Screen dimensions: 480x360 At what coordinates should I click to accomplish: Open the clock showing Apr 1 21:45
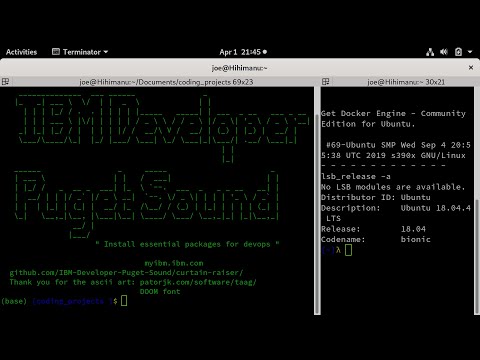[243, 52]
